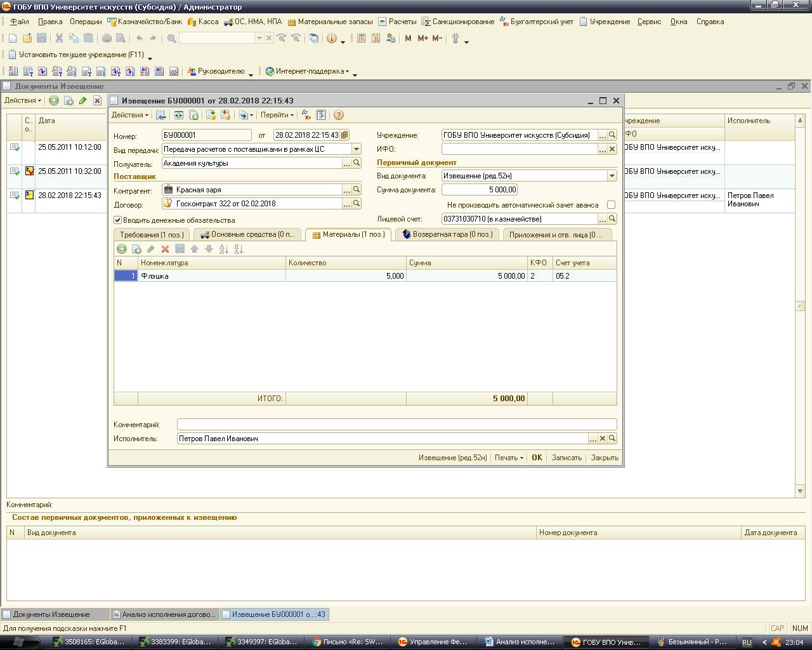This screenshot has height=650, width=812.
Task: Toggle Не производить автоматический зачет аванса checkbox
Action: pyautogui.click(x=611, y=205)
